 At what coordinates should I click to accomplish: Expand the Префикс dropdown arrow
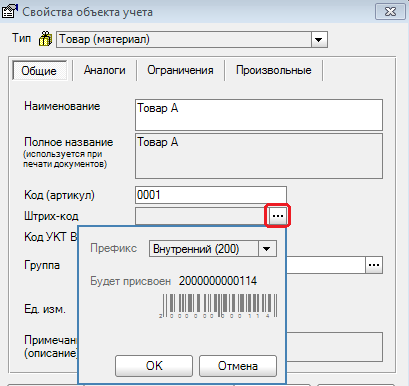267,249
